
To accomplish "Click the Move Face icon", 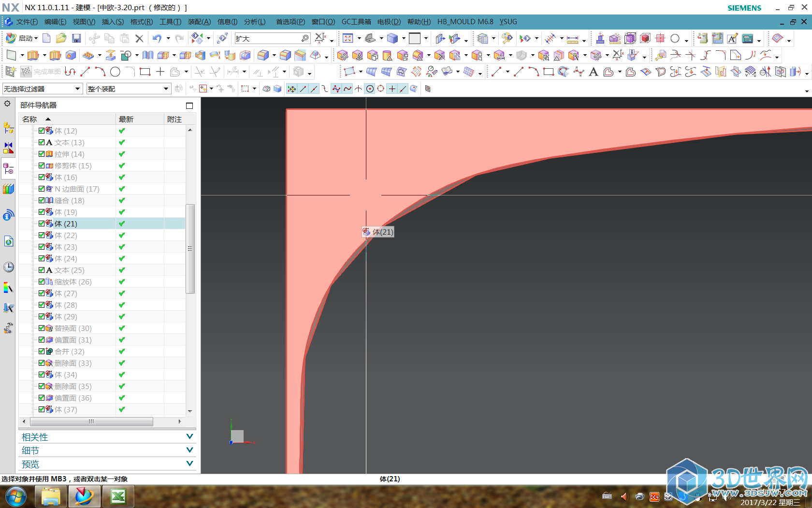I will pyautogui.click(x=343, y=55).
